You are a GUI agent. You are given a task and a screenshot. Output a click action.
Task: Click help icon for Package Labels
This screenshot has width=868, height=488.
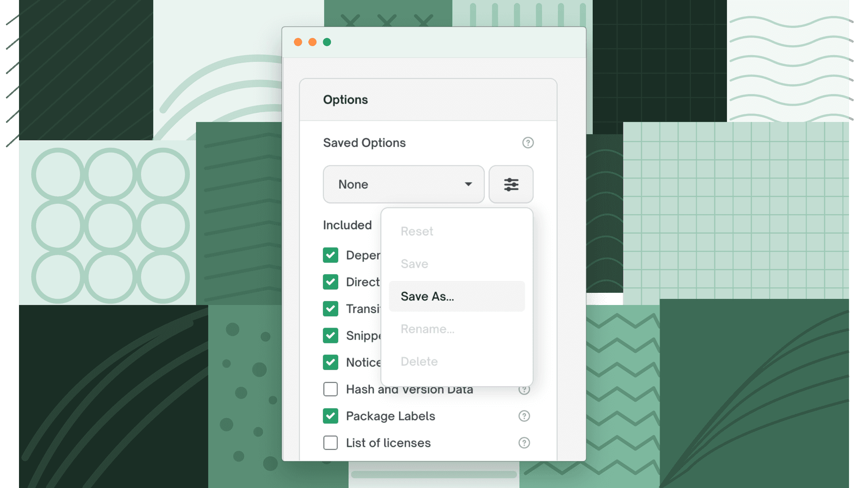coord(524,416)
